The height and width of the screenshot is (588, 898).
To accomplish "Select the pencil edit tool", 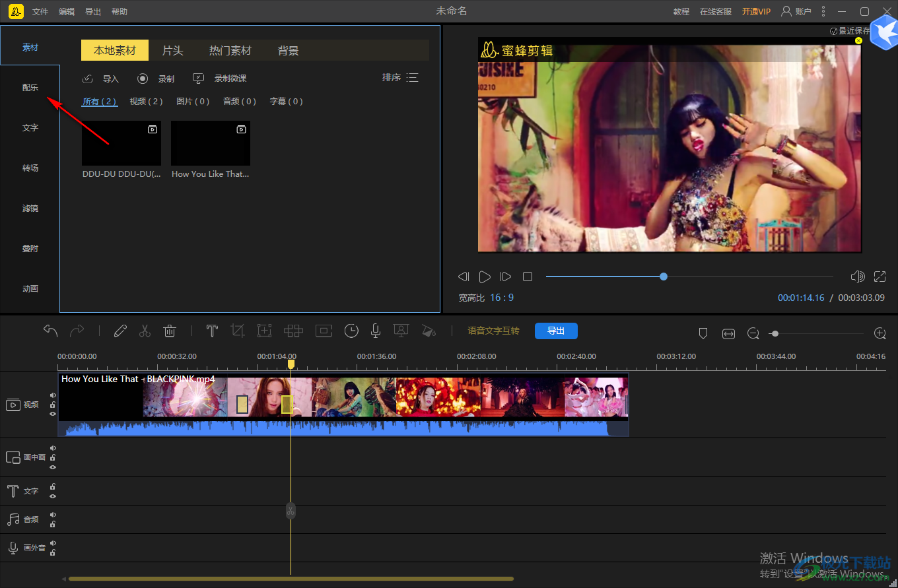I will tap(120, 331).
